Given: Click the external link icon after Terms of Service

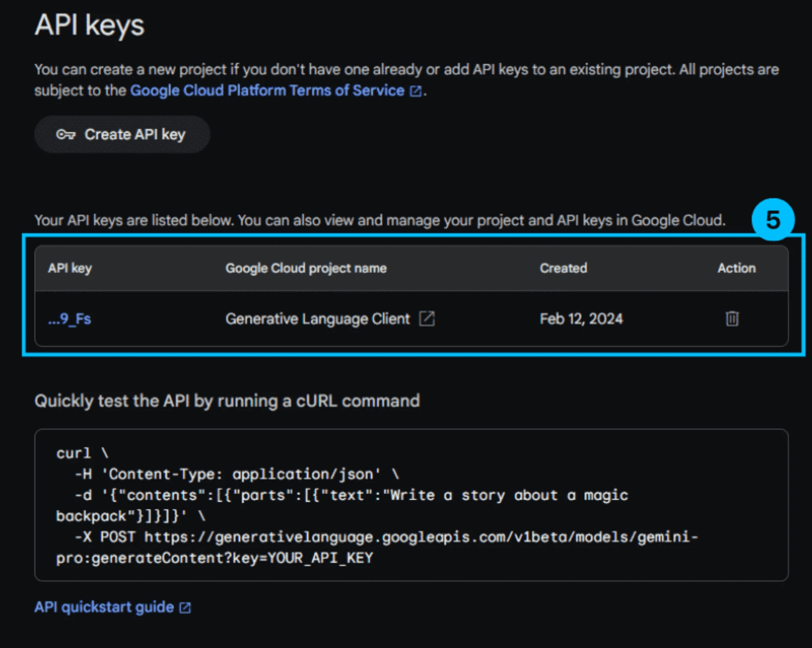Looking at the screenshot, I should 415,91.
